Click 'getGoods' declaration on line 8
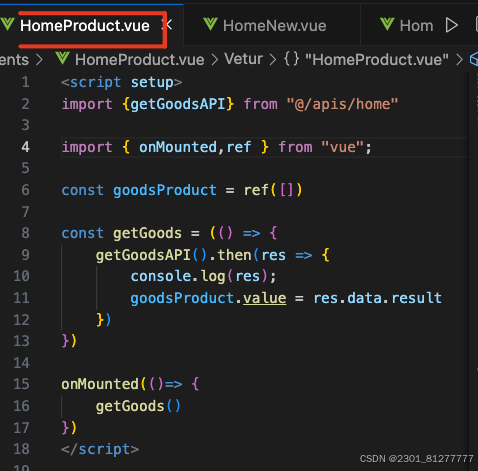Image resolution: width=478 pixels, height=471 pixels. [147, 233]
